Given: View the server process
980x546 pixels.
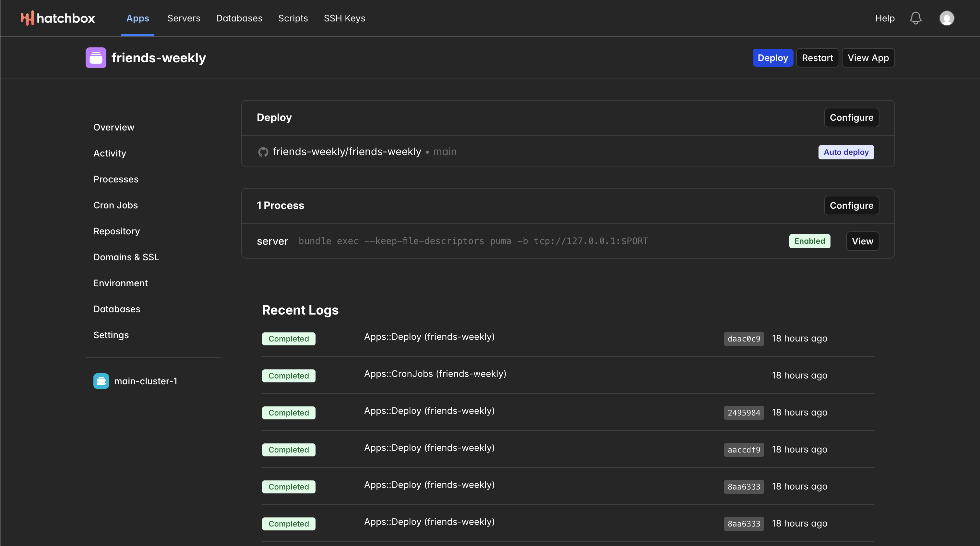Looking at the screenshot, I should (x=862, y=241).
